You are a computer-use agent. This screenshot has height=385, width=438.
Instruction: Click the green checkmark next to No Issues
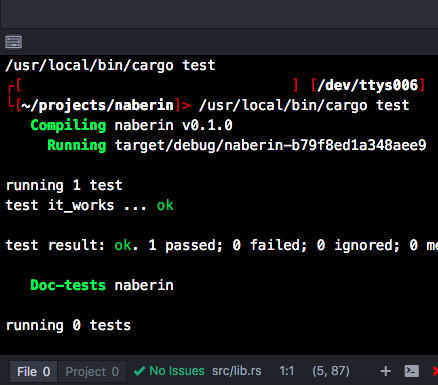[139, 371]
